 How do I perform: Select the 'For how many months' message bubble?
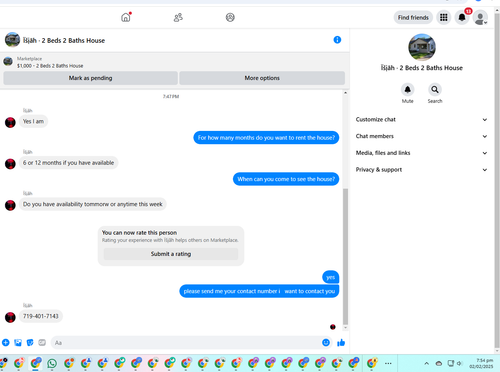coord(266,138)
